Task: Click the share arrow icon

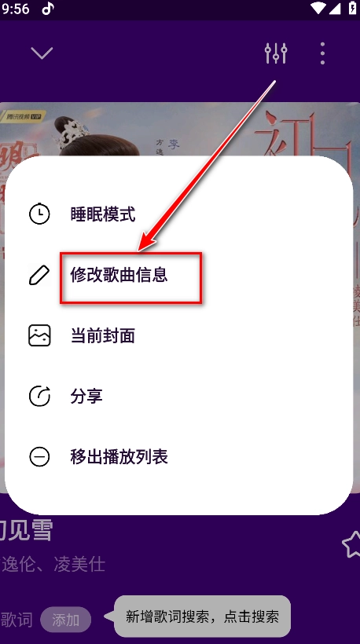Action: pos(39,397)
